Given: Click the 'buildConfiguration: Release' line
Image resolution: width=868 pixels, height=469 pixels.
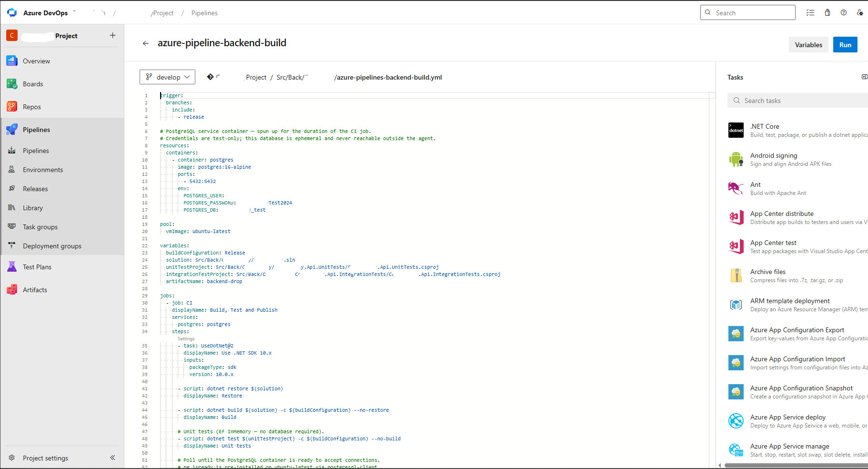Looking at the screenshot, I should [205, 253].
